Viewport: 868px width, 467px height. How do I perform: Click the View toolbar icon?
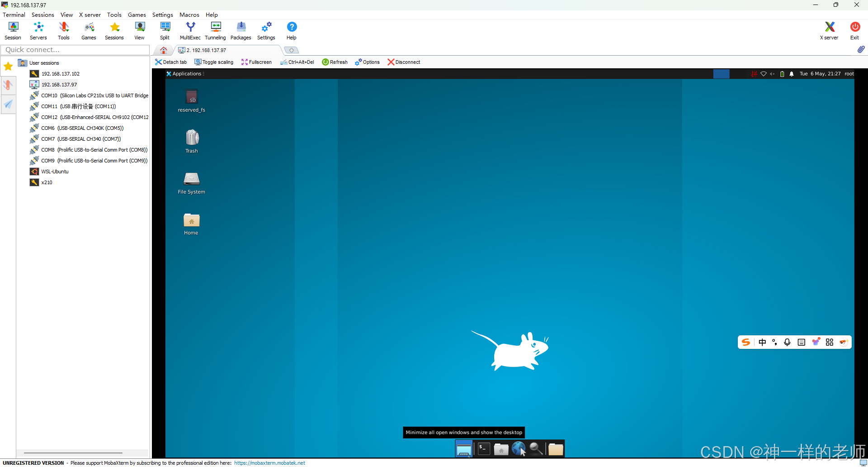click(x=140, y=31)
